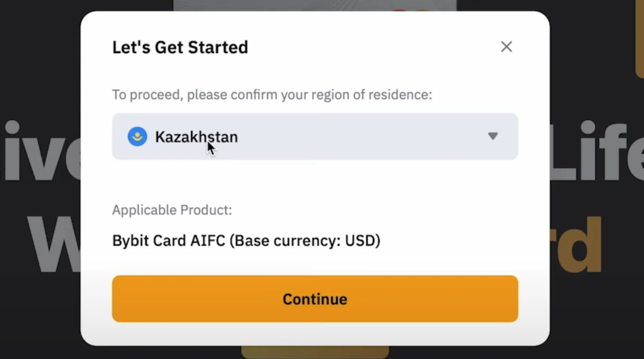Click the dimmed "ive" text on left
Viewport: 644px width, 359px height.
41,152
